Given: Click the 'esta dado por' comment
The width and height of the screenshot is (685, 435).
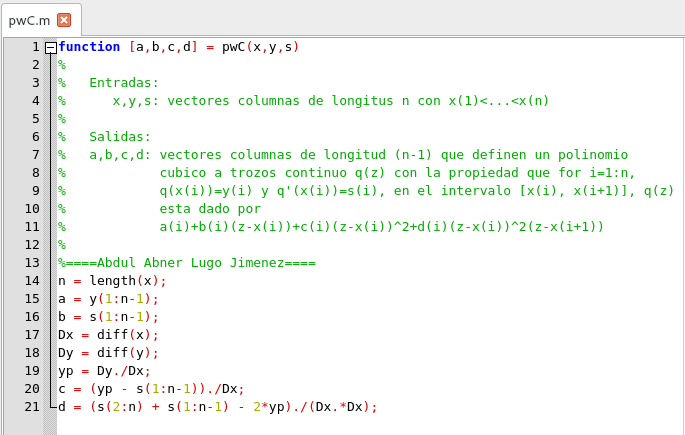Looking at the screenshot, I should tap(210, 209).
